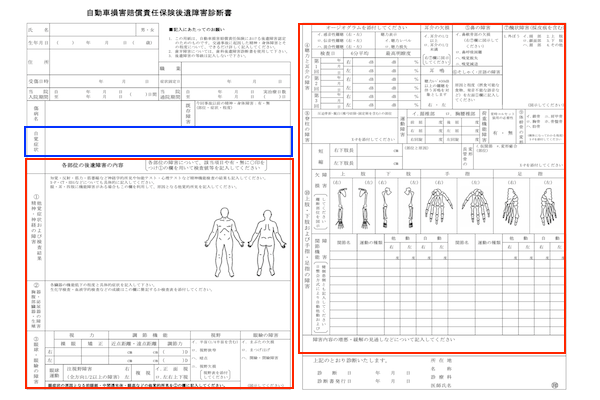
Task: Click the 医師氏名 label
Action: point(440,385)
